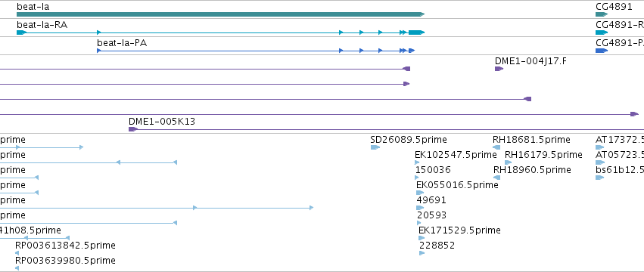The image size is (644, 272).
Task: Select the CG4891-RA transcript arrow
Action: click(x=602, y=32)
